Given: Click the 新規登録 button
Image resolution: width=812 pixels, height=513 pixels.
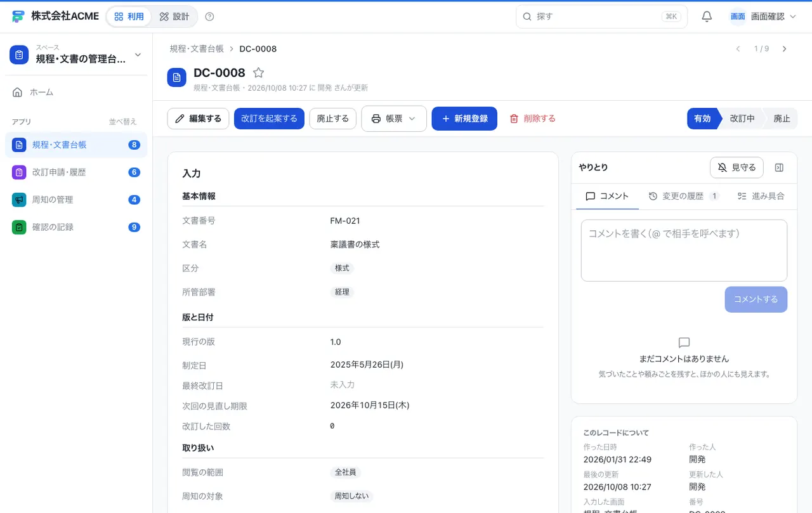Looking at the screenshot, I should (464, 119).
